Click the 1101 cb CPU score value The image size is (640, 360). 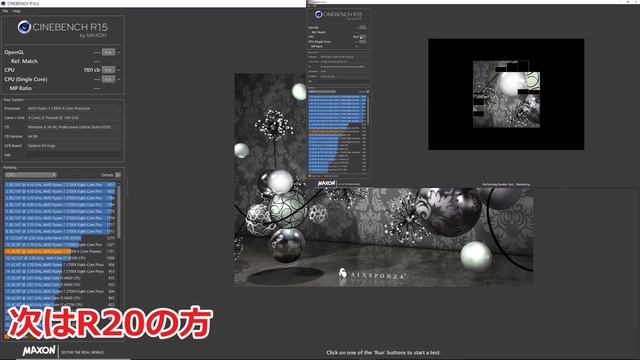[x=92, y=70]
